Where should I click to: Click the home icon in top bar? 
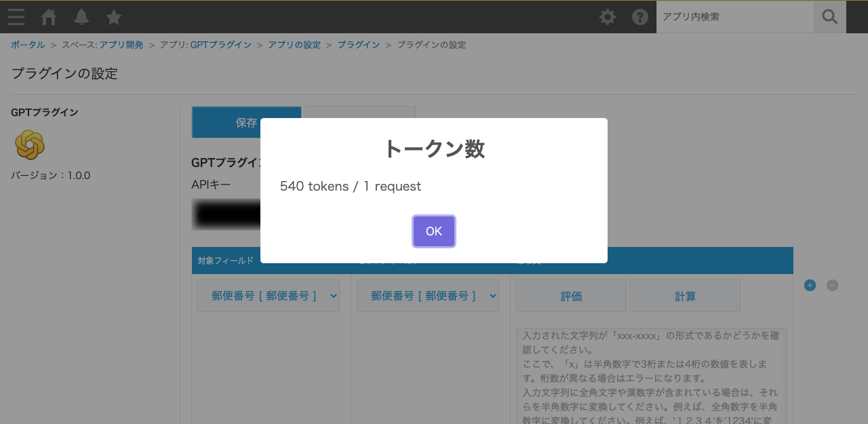pos(48,17)
